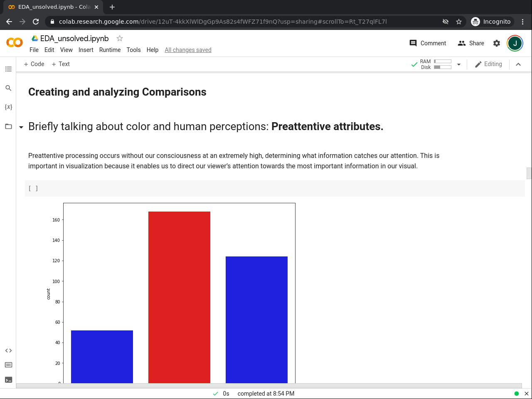Viewport: 532px width, 399px height.
Task: Open the Runtime menu
Action: click(110, 50)
